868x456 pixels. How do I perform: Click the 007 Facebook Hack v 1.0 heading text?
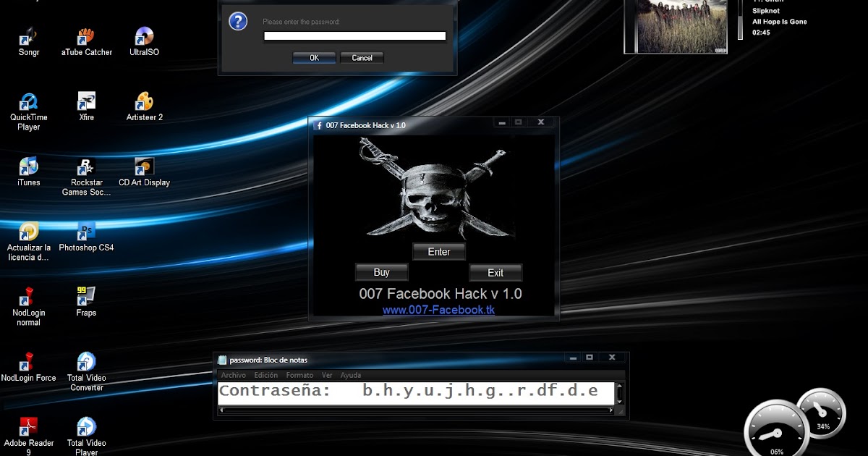click(x=440, y=294)
